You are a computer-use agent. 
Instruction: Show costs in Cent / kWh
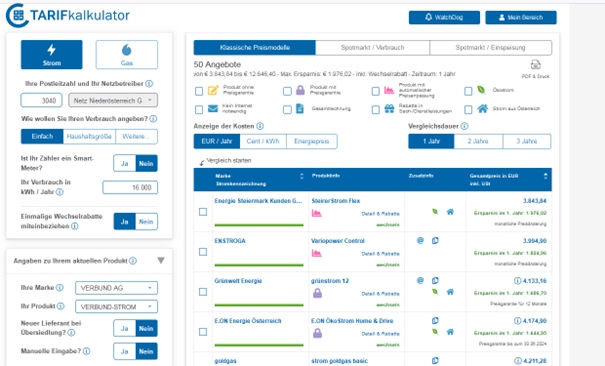(263, 141)
